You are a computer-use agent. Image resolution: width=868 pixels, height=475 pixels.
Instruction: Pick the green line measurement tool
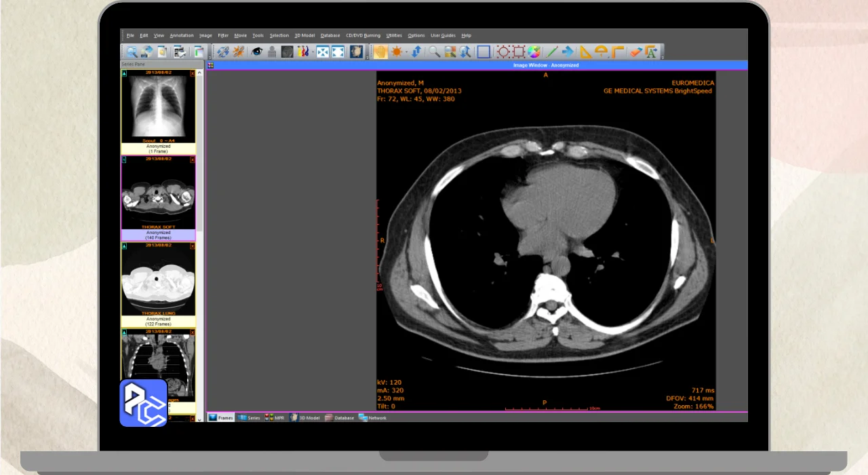552,52
